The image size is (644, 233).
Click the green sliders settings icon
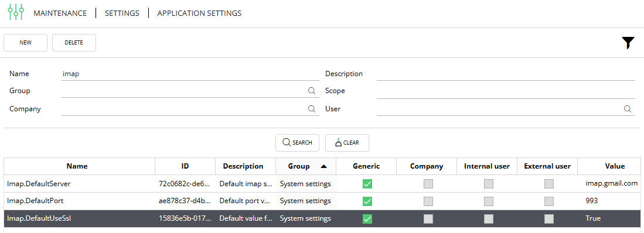click(x=16, y=12)
